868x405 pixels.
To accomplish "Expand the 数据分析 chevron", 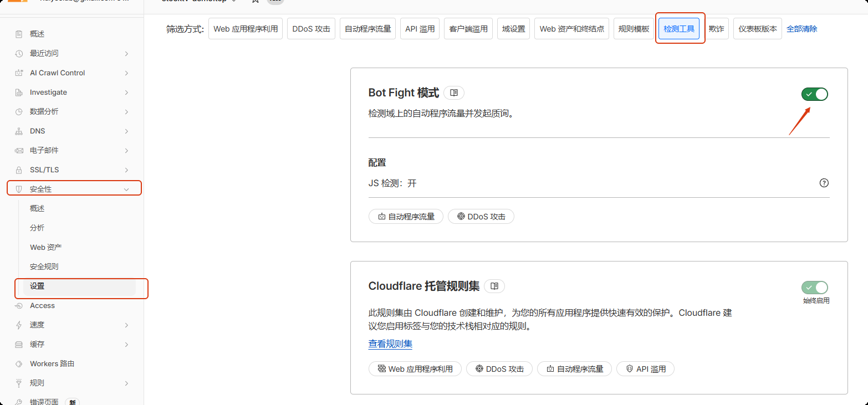I will click(126, 112).
